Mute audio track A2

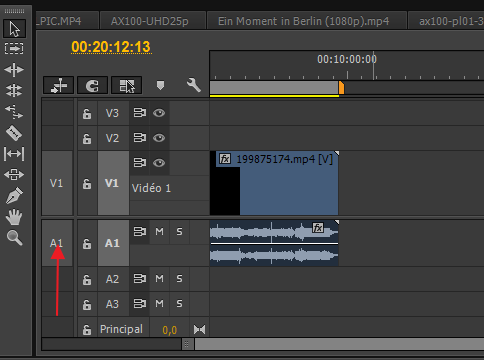click(x=159, y=278)
